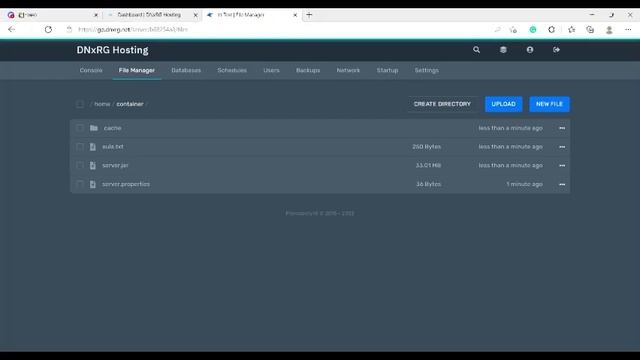Open the eula.txt file
This screenshot has height=360, width=640.
click(113, 147)
